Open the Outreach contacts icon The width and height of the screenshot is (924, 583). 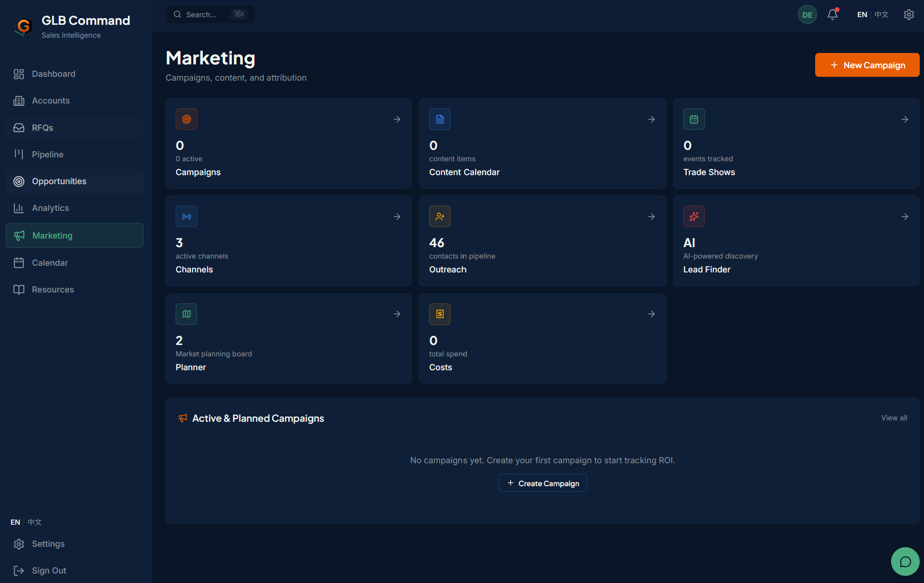[440, 216]
